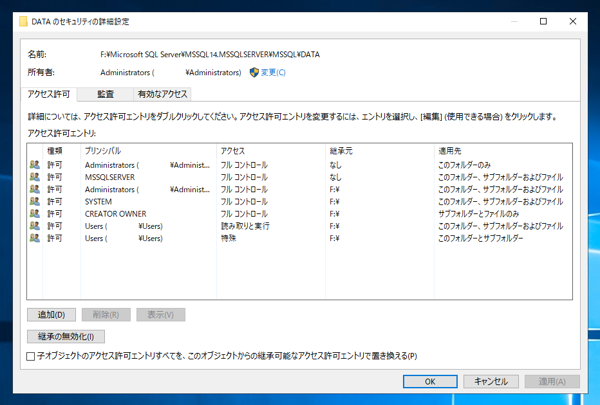The height and width of the screenshot is (405, 600).
Task: Maximize the DATA security settings window
Action: (x=543, y=21)
